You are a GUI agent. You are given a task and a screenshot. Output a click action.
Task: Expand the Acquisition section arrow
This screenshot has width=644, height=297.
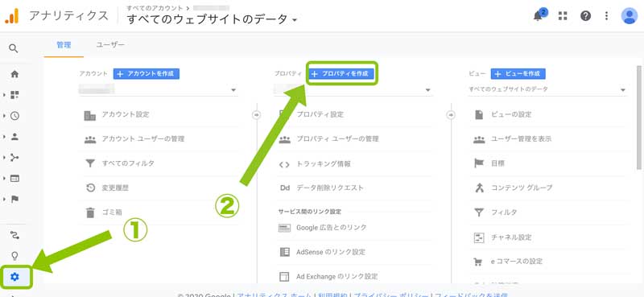tap(4, 158)
